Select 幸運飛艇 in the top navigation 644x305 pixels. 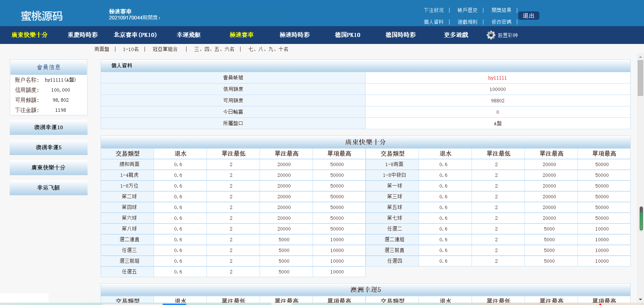click(x=189, y=35)
